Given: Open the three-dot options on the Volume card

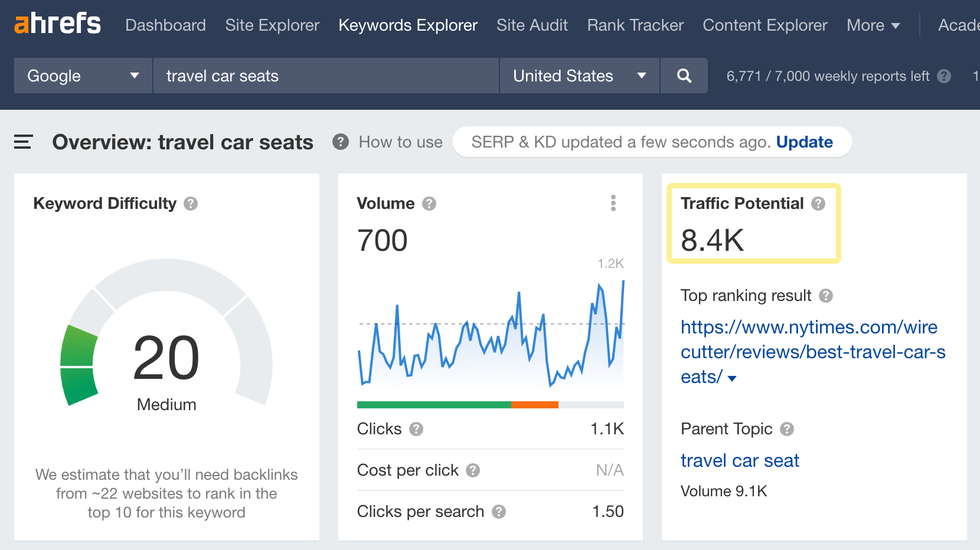Looking at the screenshot, I should (613, 203).
